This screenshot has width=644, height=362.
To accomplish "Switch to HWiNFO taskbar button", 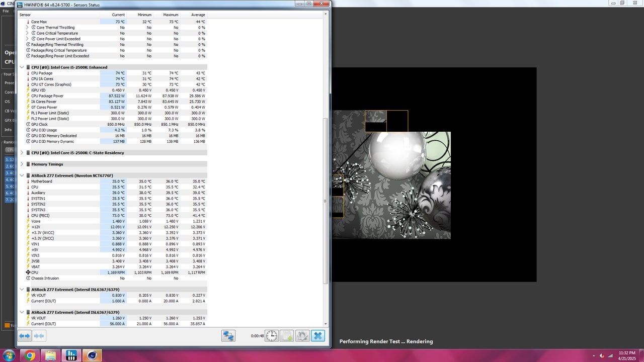I will [x=71, y=356].
